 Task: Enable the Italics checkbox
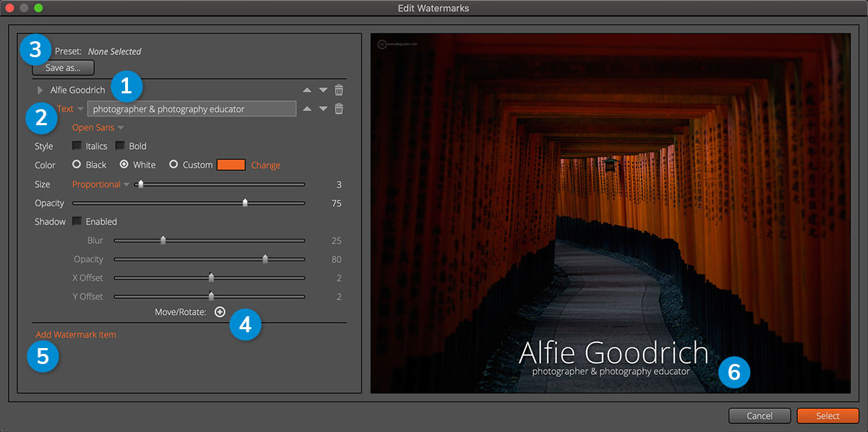77,146
